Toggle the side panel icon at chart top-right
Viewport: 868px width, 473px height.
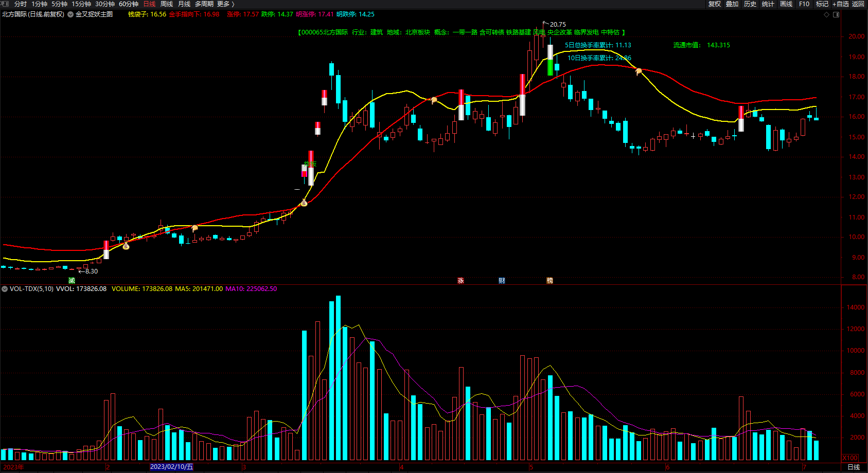click(836, 14)
